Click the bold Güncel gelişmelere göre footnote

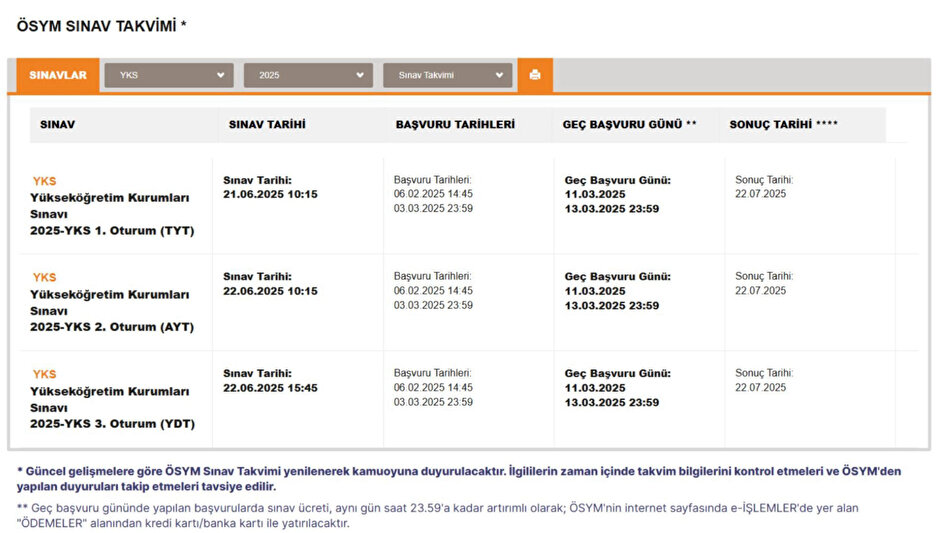(459, 479)
